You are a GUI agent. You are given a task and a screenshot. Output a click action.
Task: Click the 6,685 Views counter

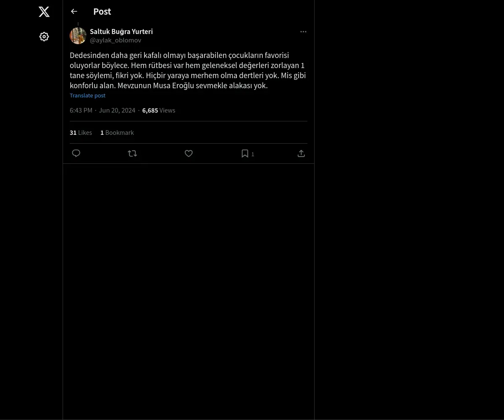[158, 110]
